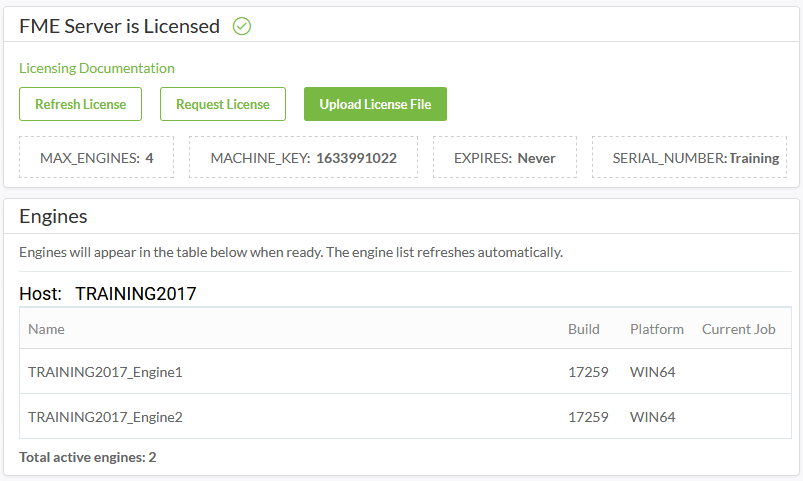The image size is (803, 481).
Task: Click the Current Job column header
Action: point(738,329)
